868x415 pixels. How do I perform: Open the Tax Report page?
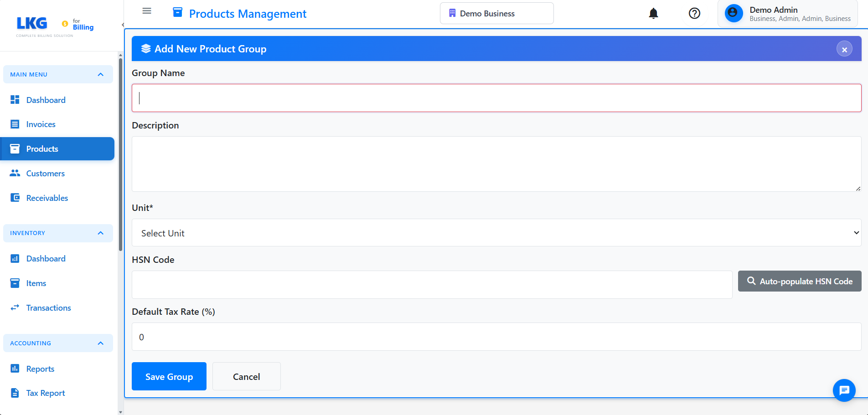point(46,393)
